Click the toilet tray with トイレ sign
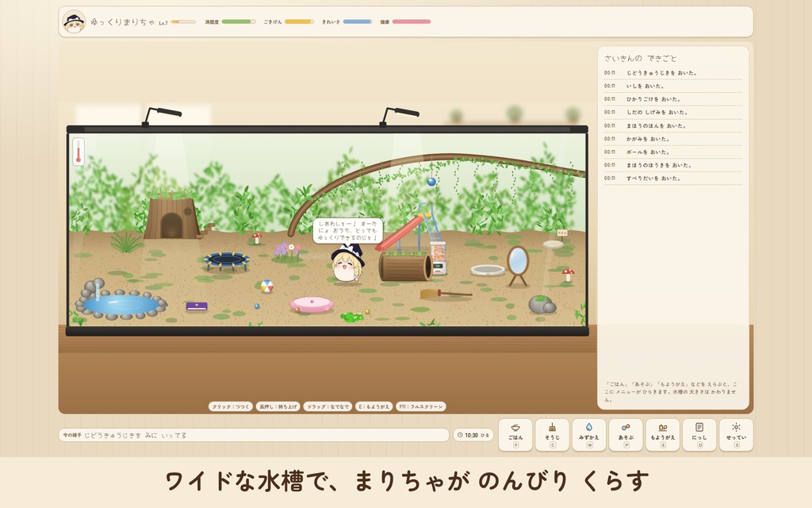 [x=554, y=240]
